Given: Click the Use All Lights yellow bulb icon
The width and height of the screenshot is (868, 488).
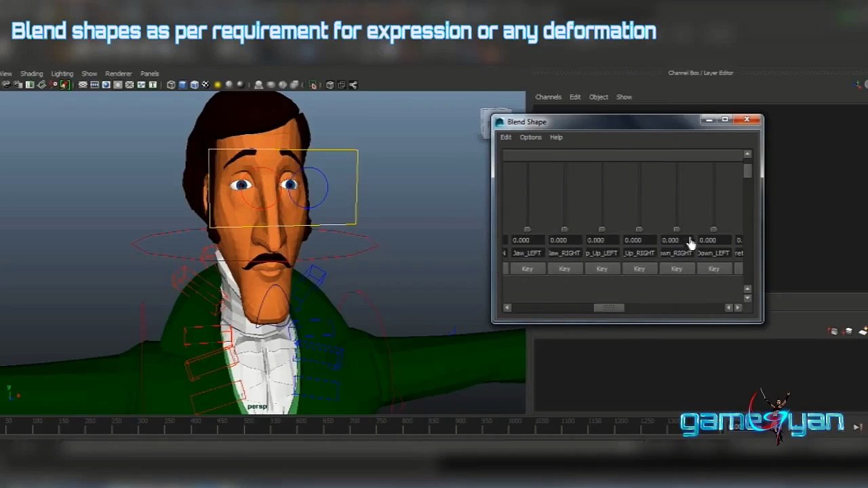Looking at the screenshot, I should pos(218,85).
